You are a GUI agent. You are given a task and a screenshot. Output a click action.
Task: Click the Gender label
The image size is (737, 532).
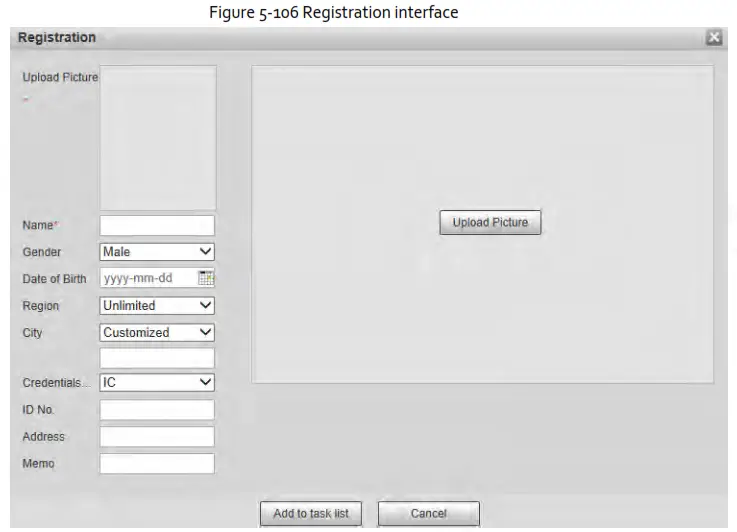[42, 252]
